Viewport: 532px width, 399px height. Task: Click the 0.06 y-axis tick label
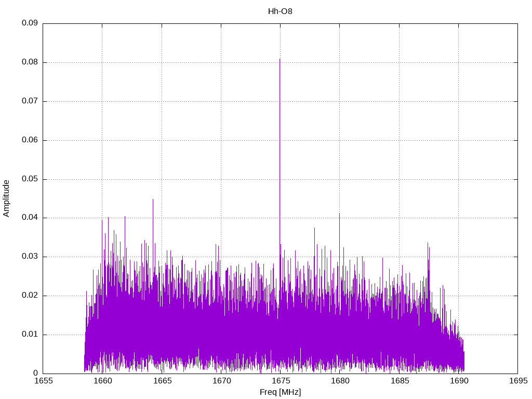click(29, 140)
